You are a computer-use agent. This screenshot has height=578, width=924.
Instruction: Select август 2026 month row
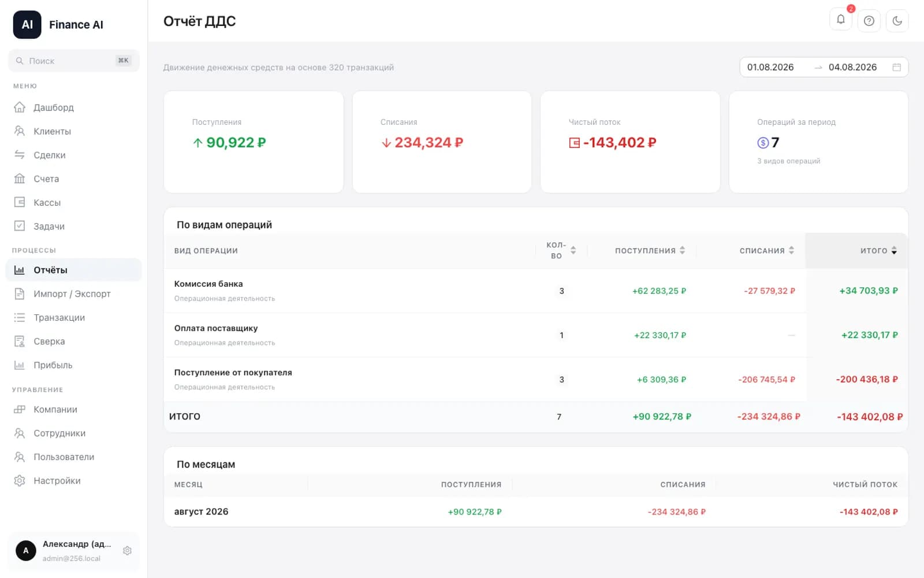point(536,512)
